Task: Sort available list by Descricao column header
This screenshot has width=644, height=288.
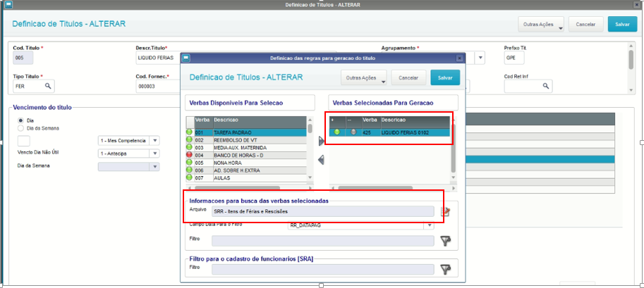Action: (259, 123)
